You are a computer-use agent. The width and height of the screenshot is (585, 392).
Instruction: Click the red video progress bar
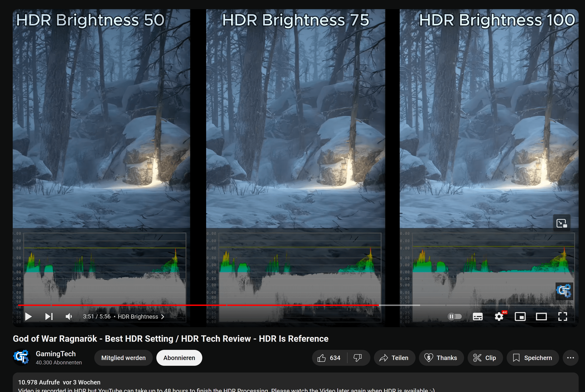pos(198,305)
